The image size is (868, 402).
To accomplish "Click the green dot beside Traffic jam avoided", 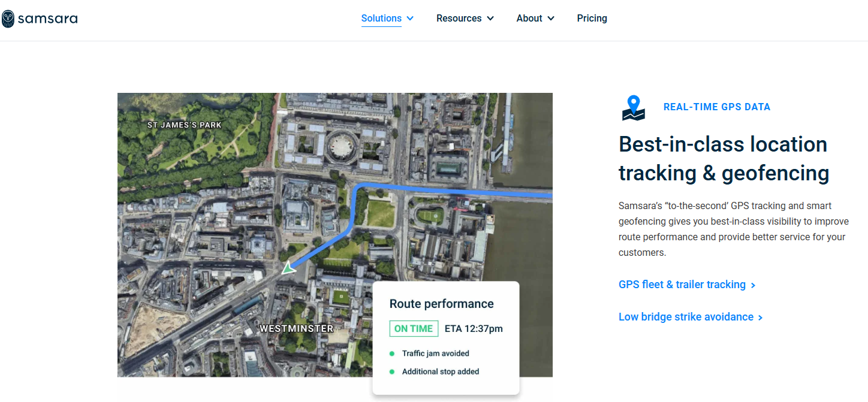I will [x=392, y=353].
